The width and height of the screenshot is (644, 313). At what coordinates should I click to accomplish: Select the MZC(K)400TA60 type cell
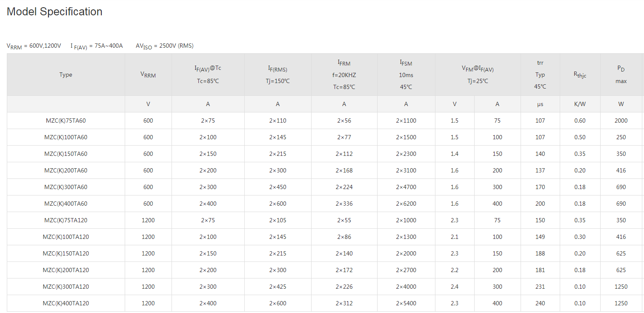(66, 204)
